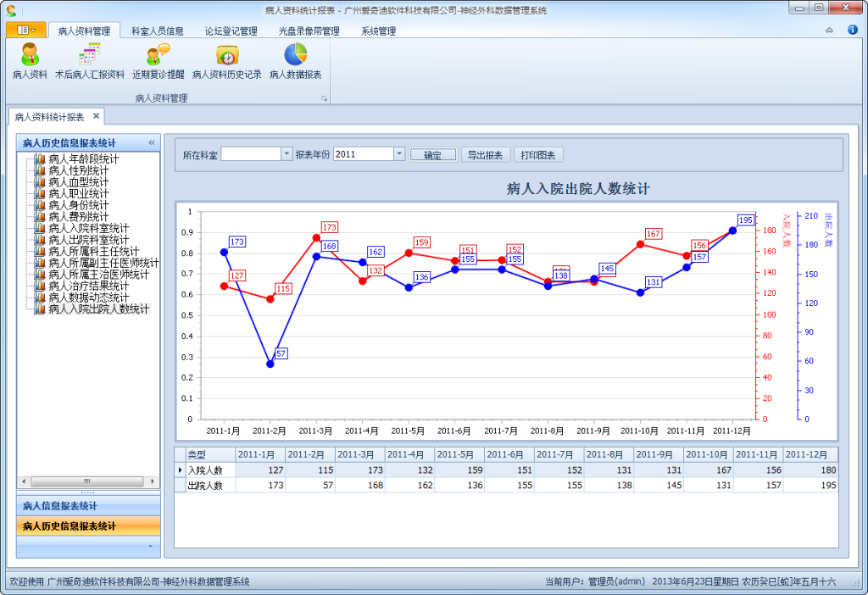868x595 pixels.
Task: Open 近期复诊提醒 reminder icon
Action: tap(159, 61)
